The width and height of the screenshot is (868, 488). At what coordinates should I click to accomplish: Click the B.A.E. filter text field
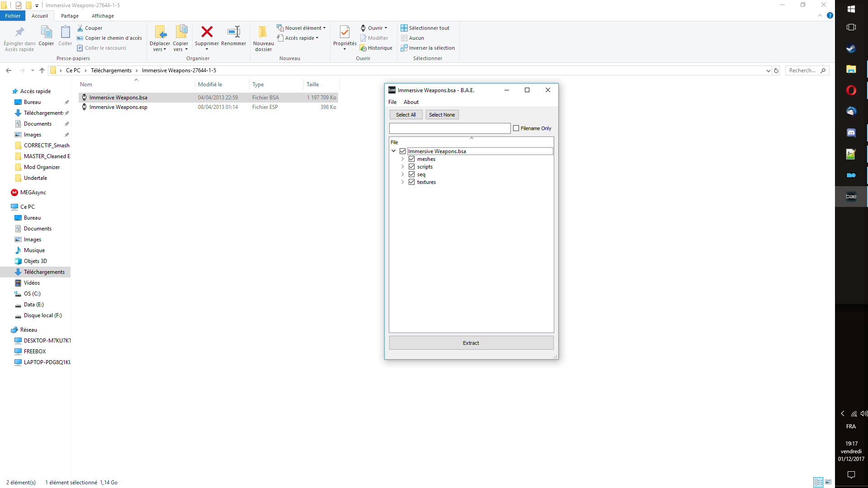click(x=450, y=128)
